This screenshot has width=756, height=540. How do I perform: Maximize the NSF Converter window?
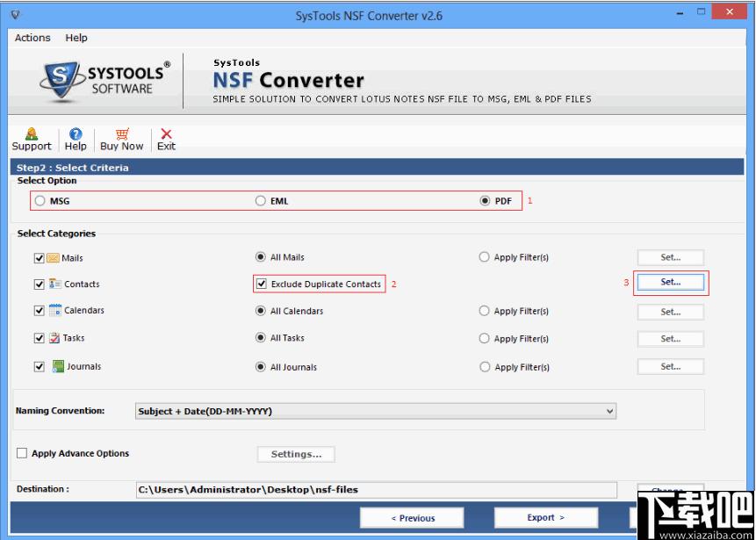pyautogui.click(x=701, y=11)
